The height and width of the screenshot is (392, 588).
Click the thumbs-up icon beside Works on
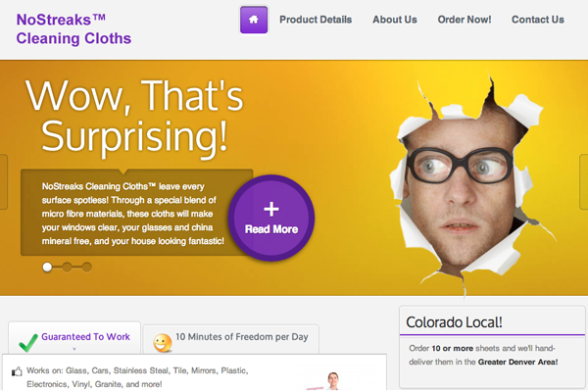[16, 372]
